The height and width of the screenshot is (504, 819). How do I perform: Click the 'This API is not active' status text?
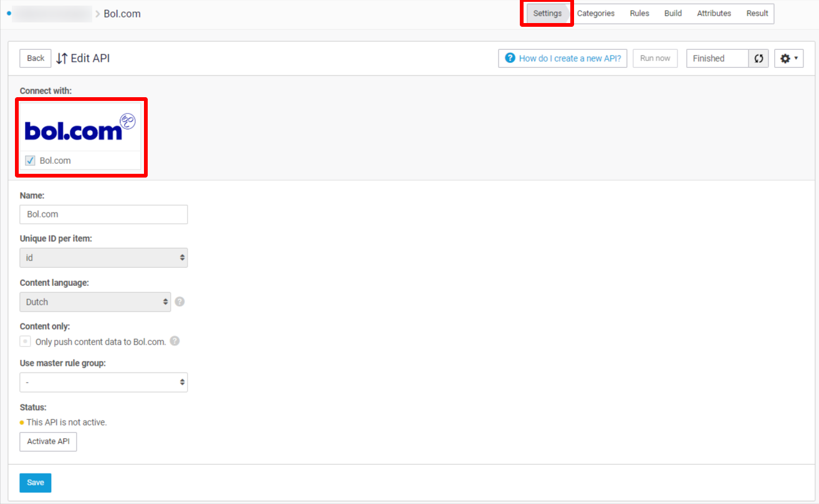67,422
